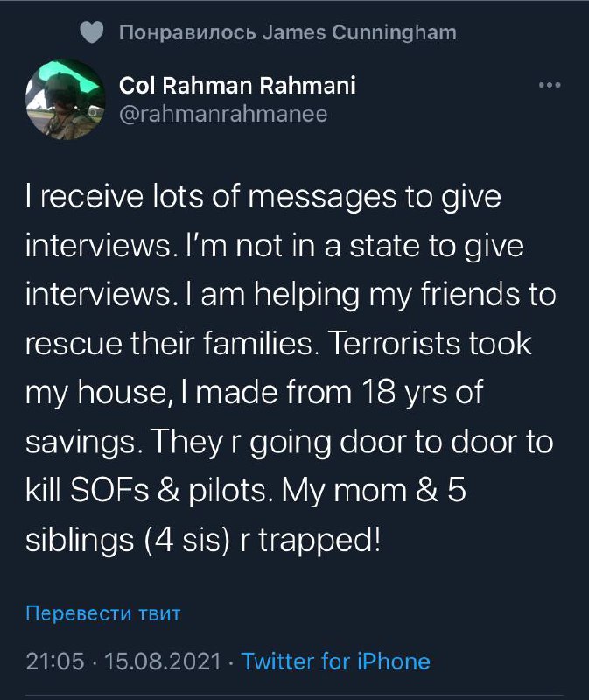This screenshot has width=589, height=700.
Task: Click the phrase "I'm not in a state to give"
Action: pos(354,247)
